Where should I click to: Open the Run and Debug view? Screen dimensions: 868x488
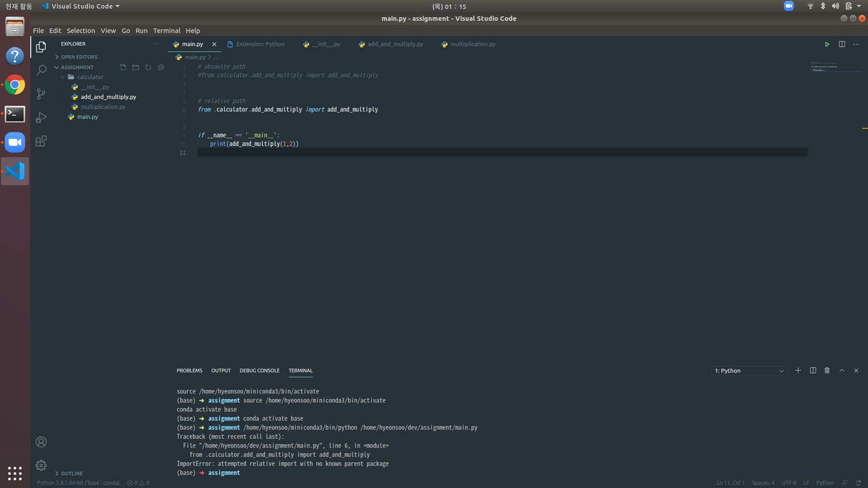(41, 117)
